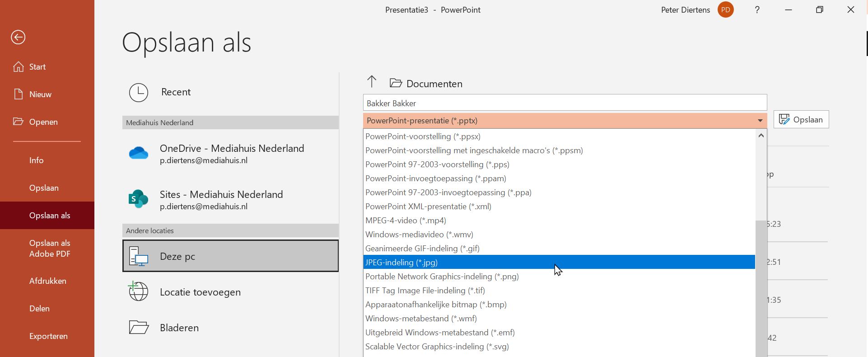Expand the file type dropdown arrow

tap(760, 121)
